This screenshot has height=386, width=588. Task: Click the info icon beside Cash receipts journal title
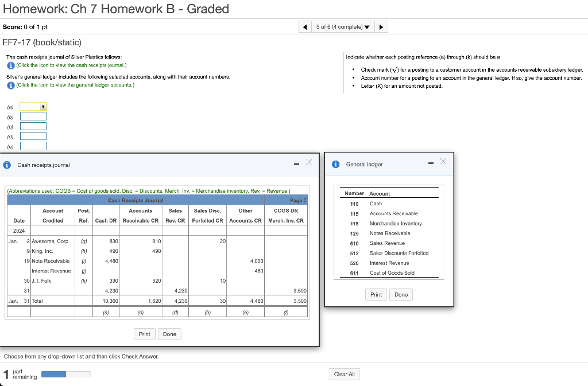coord(7,165)
